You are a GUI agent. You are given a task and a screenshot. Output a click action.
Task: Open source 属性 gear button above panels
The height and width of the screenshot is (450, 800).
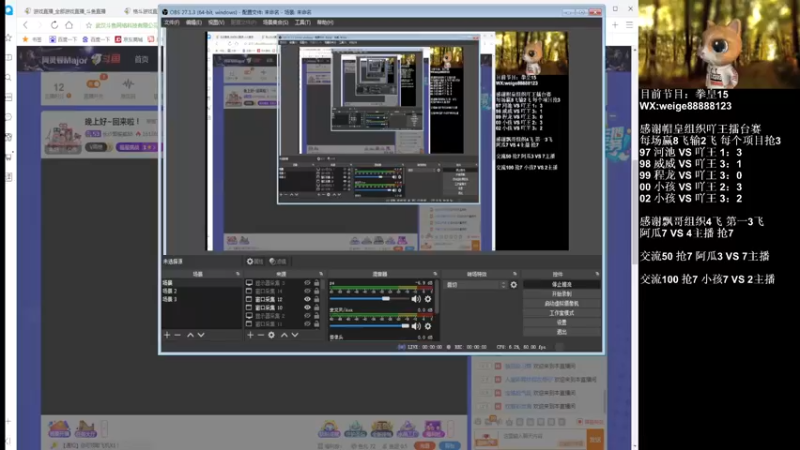[x=255, y=261]
